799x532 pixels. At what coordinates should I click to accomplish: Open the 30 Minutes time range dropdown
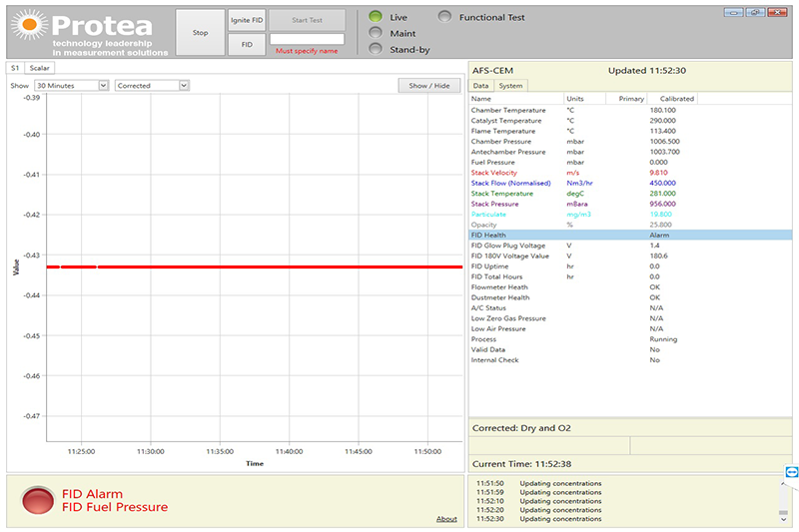(71, 86)
